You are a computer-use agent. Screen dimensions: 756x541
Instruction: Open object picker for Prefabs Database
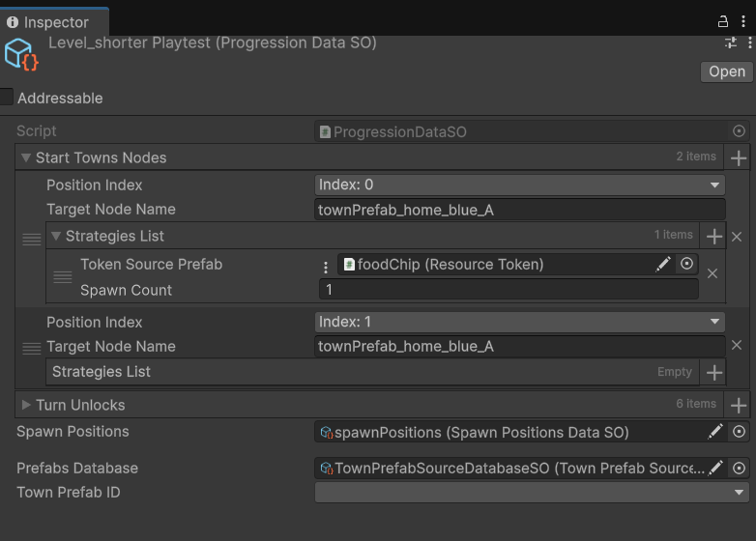coord(739,468)
